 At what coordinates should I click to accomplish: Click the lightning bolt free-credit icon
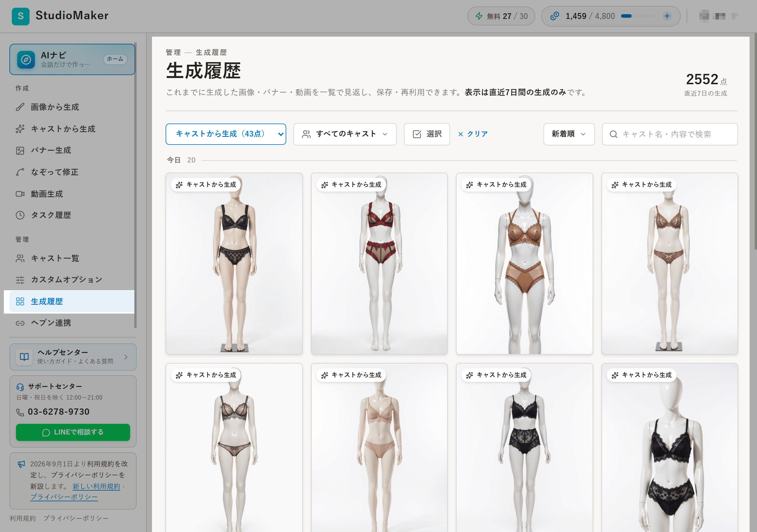[x=479, y=16]
